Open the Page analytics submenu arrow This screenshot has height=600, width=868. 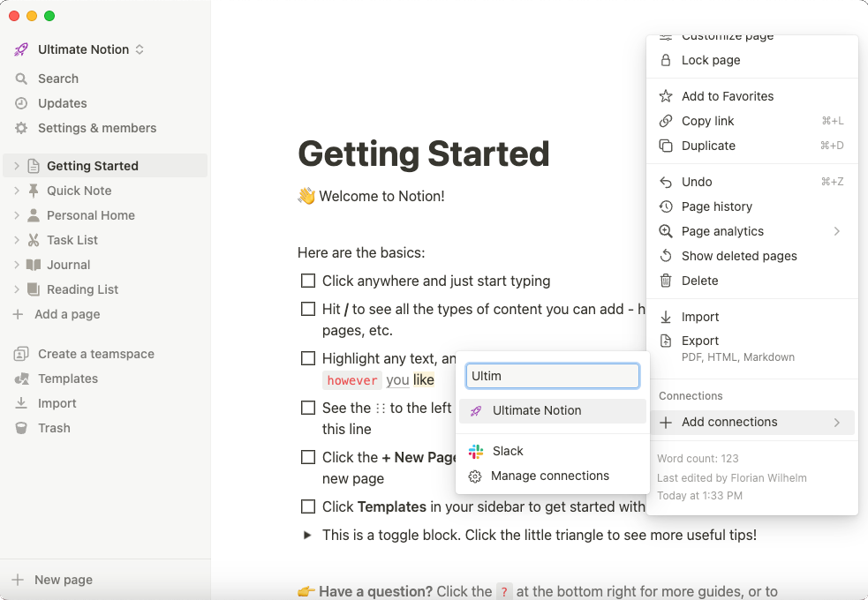pyautogui.click(x=836, y=231)
